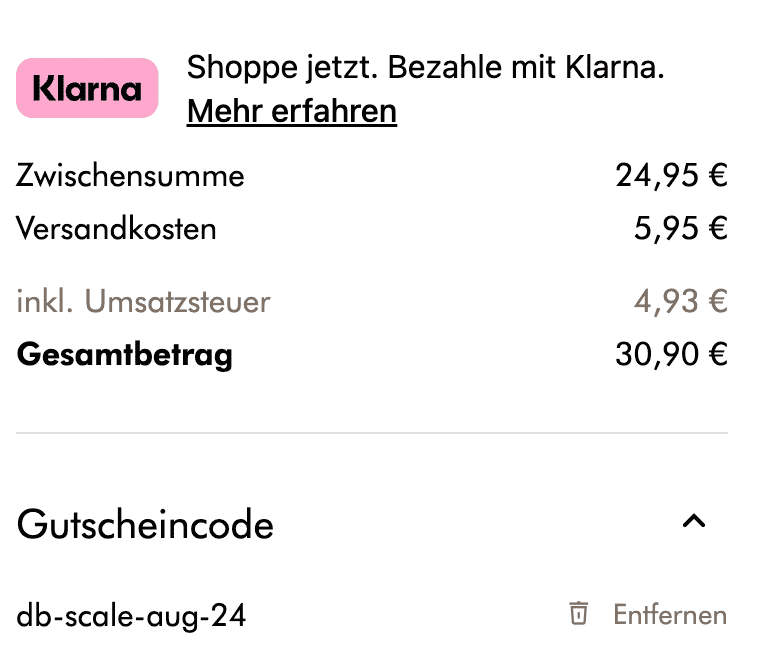Click the tax amount 4,93 €
The height and width of the screenshot is (654, 762).
coord(681,301)
